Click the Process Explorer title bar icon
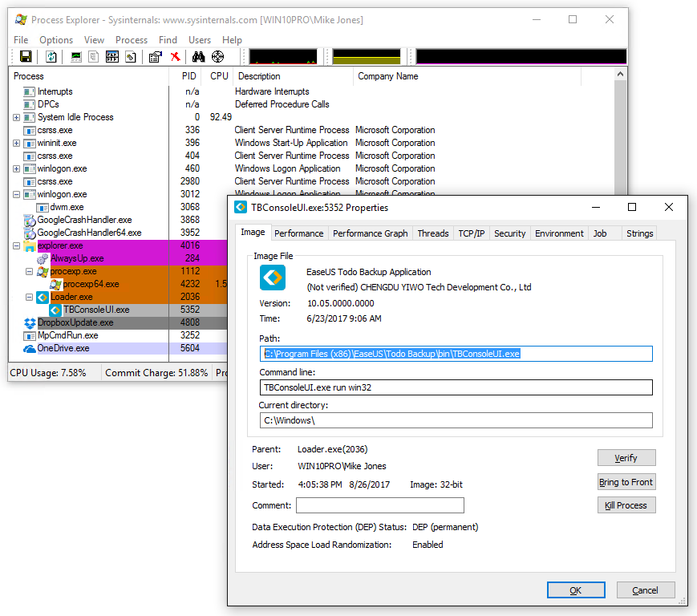The width and height of the screenshot is (697, 616). point(21,19)
